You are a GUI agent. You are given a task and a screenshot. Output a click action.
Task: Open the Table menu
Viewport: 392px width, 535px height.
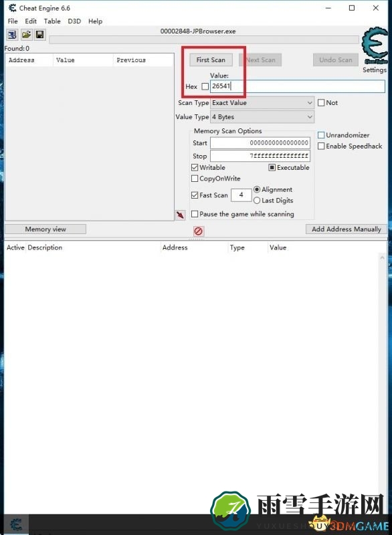coord(52,21)
